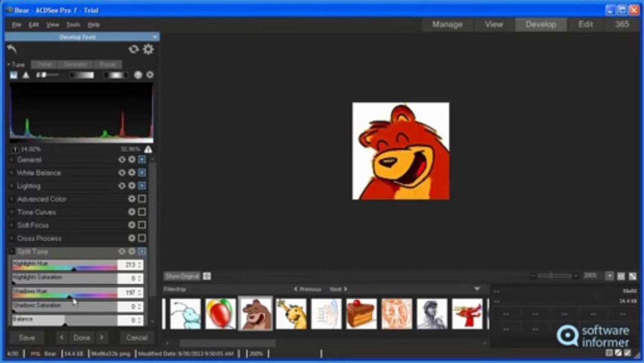
Task: Click the Save button
Action: (27, 338)
